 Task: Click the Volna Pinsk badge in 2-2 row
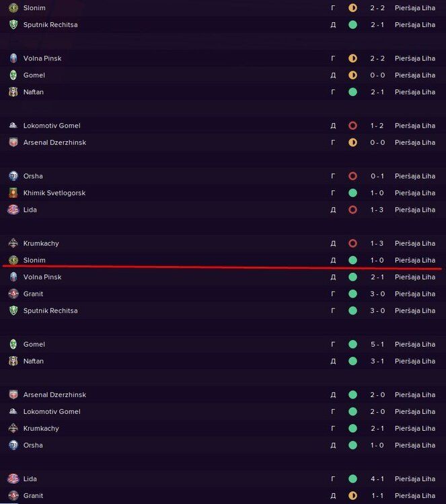pyautogui.click(x=13, y=58)
